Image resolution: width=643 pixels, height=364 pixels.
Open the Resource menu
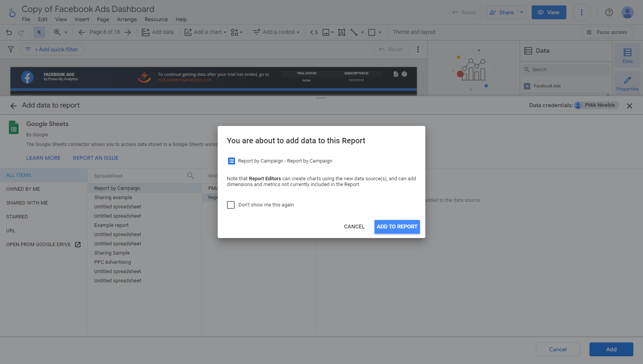coord(156,19)
